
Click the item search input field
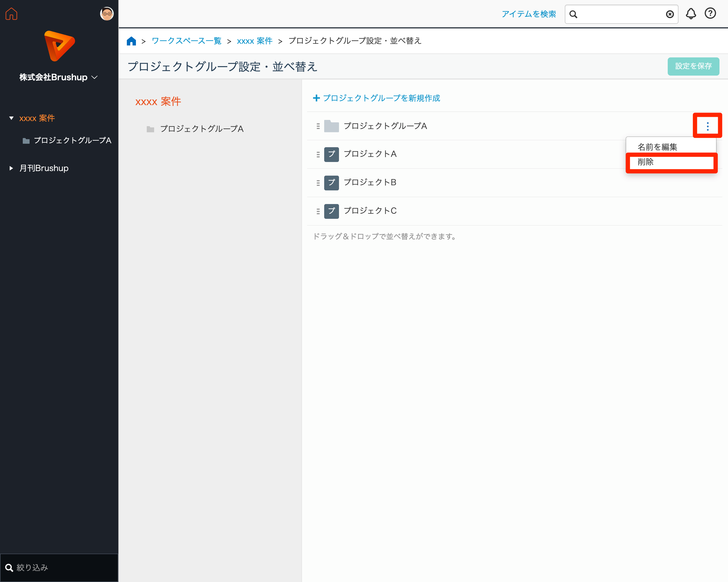(x=621, y=14)
